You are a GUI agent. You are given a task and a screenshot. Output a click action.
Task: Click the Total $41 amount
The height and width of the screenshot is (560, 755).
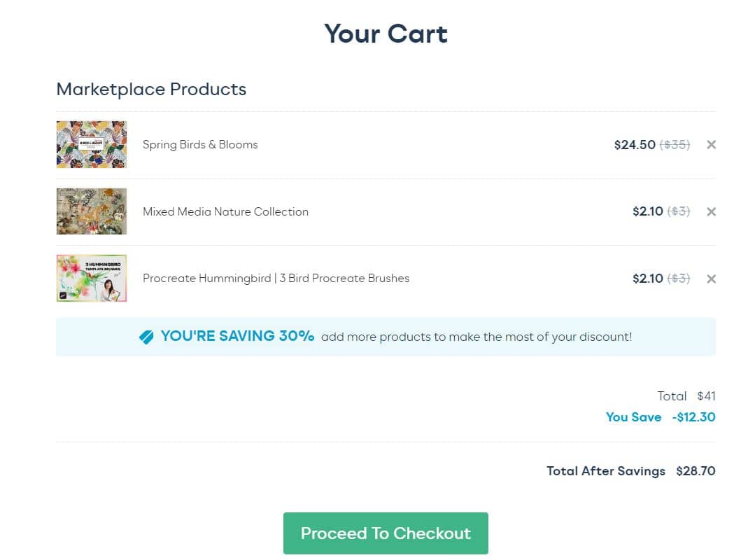point(706,395)
